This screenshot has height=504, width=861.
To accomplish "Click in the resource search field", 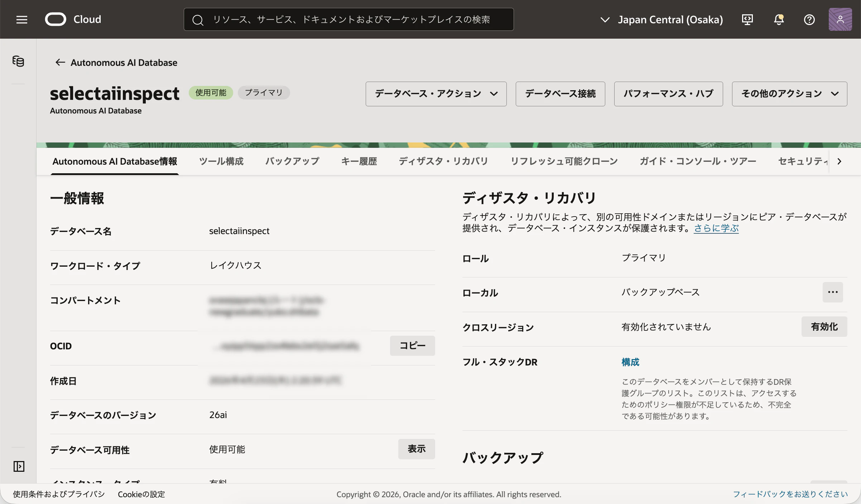I will click(x=351, y=19).
